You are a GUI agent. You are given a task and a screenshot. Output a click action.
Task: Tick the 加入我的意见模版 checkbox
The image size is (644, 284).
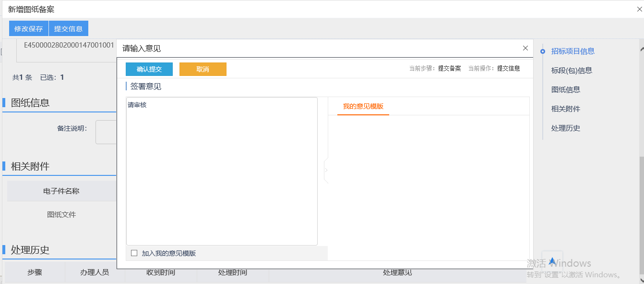tap(134, 253)
